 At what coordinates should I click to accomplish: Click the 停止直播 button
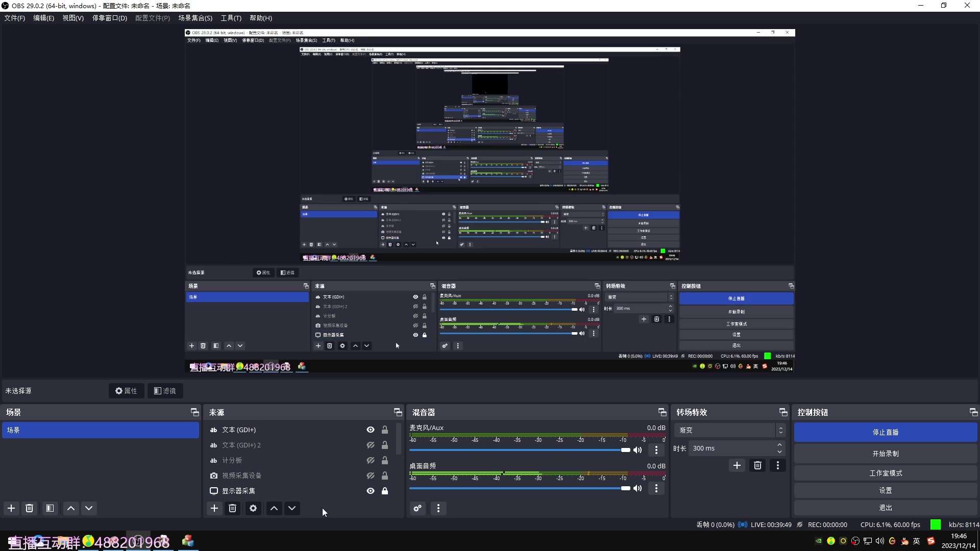[886, 432]
